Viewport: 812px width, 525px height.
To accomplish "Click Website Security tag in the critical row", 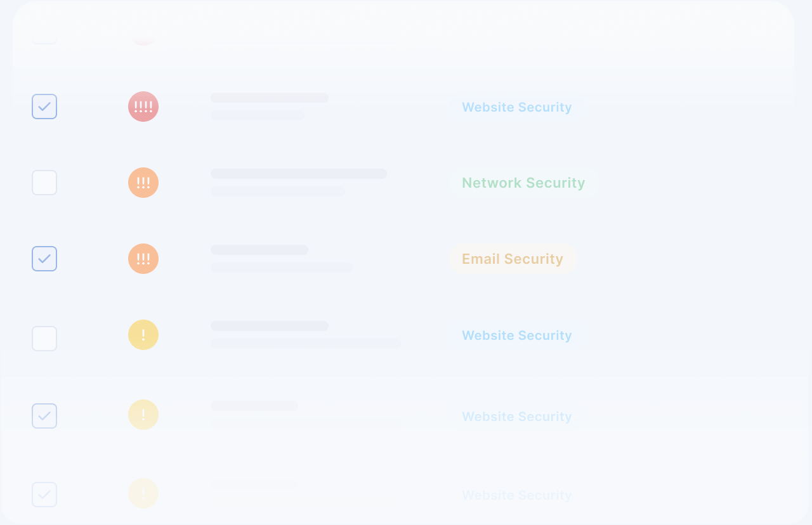I will click(x=517, y=107).
